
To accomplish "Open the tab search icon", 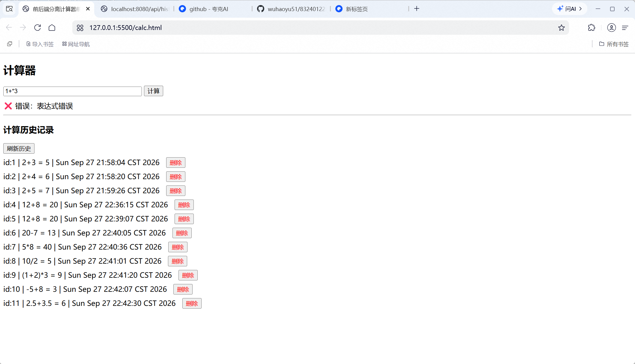I will tap(9, 9).
